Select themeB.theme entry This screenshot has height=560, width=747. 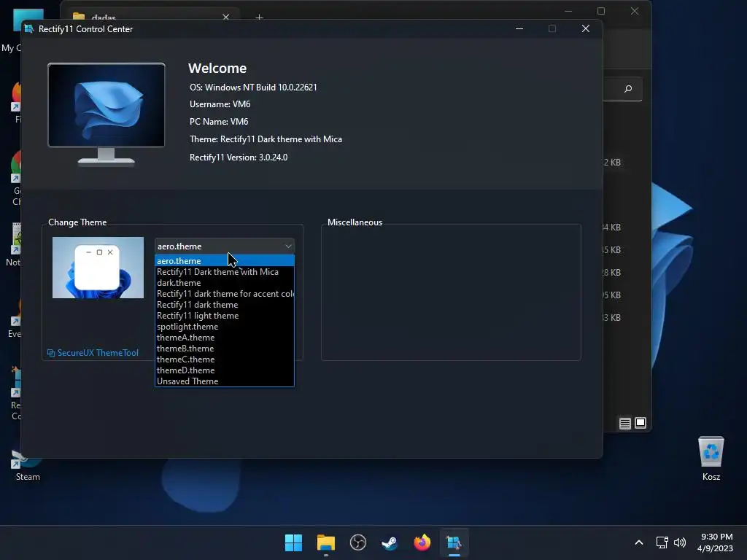click(225, 349)
